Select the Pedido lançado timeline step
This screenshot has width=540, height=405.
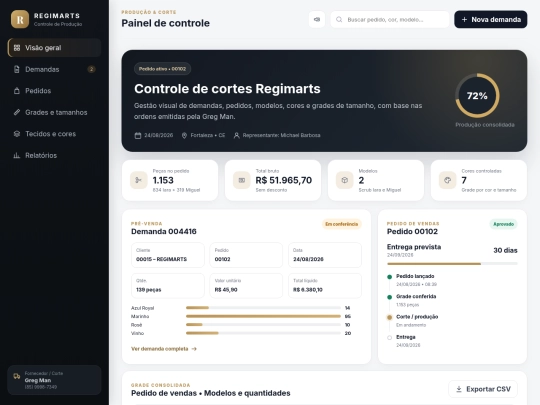click(x=415, y=280)
